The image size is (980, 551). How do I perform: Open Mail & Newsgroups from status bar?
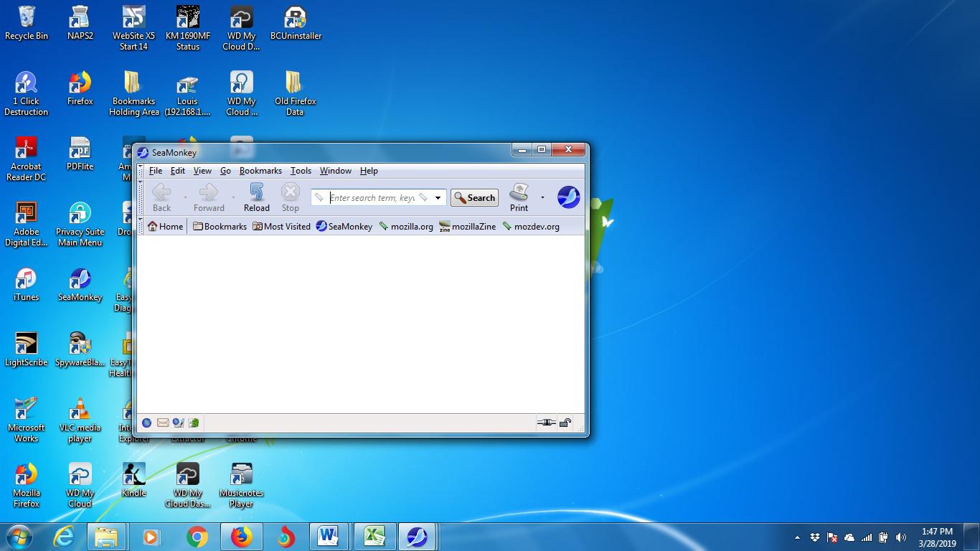[163, 423]
